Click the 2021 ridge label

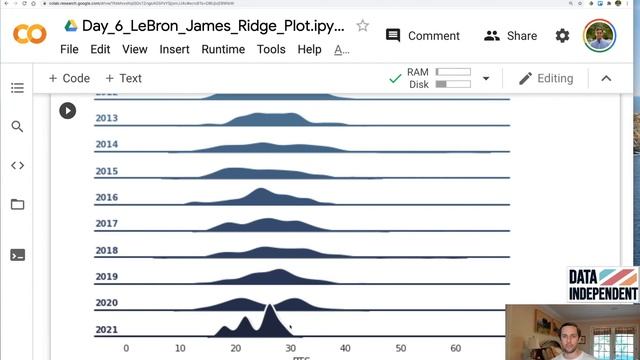click(107, 329)
